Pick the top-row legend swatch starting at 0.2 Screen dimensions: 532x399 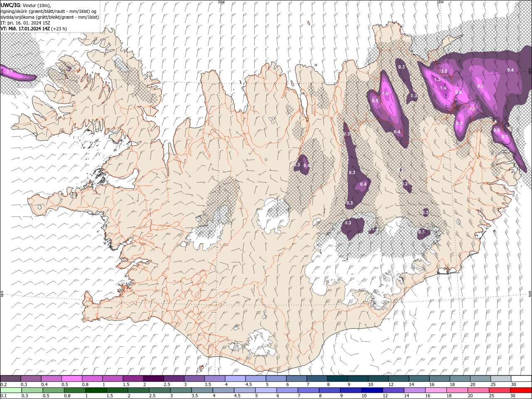[10, 379]
